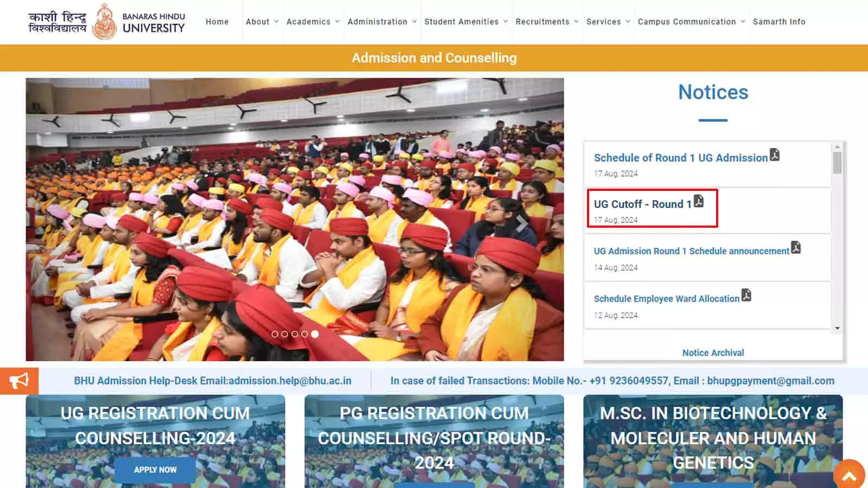Open PDF icon beside UG Cutoff - Round 1
The height and width of the screenshot is (488, 868).
(x=699, y=201)
